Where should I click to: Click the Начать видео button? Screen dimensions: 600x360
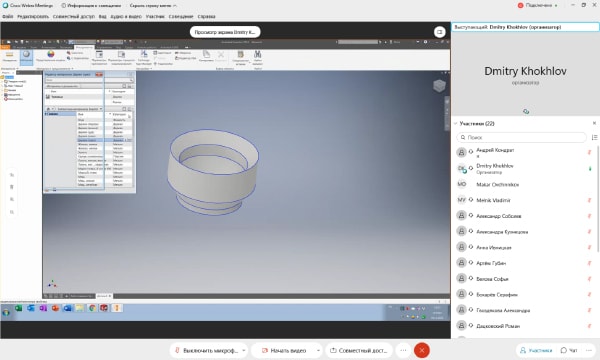coord(284,350)
